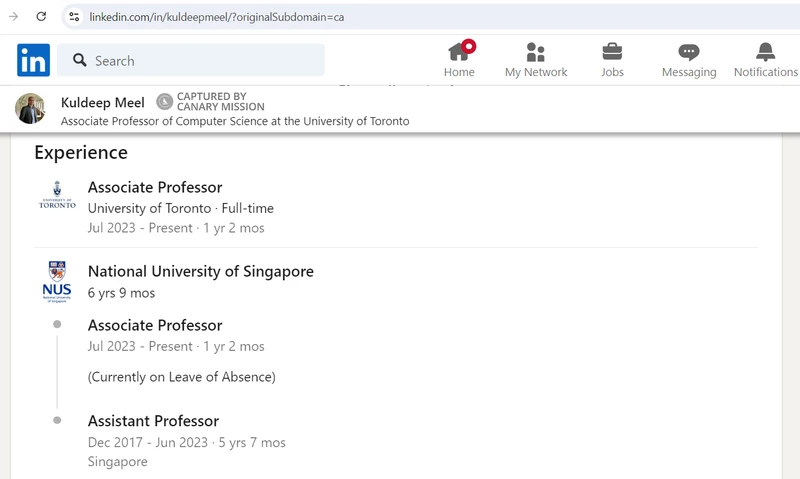The image size is (800, 479).
Task: Open National University of Singapore company link
Action: click(201, 271)
